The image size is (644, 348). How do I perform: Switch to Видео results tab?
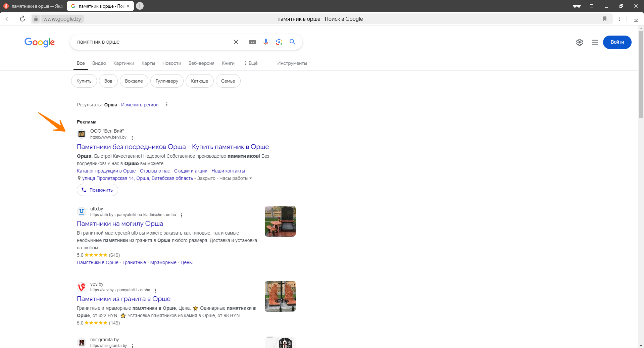[x=99, y=63]
